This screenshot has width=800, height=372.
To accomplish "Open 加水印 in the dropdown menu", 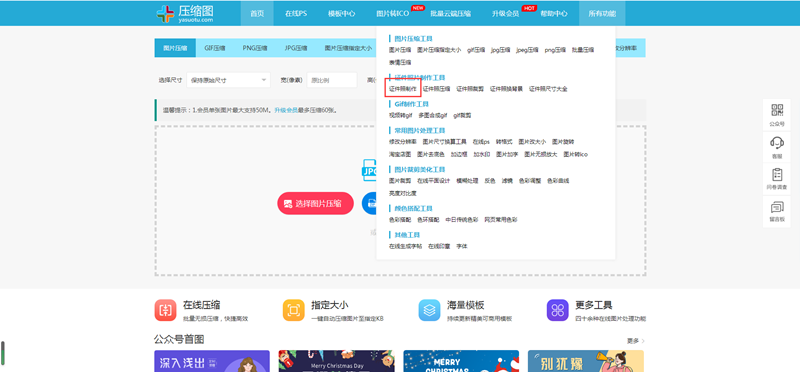I will point(482,154).
